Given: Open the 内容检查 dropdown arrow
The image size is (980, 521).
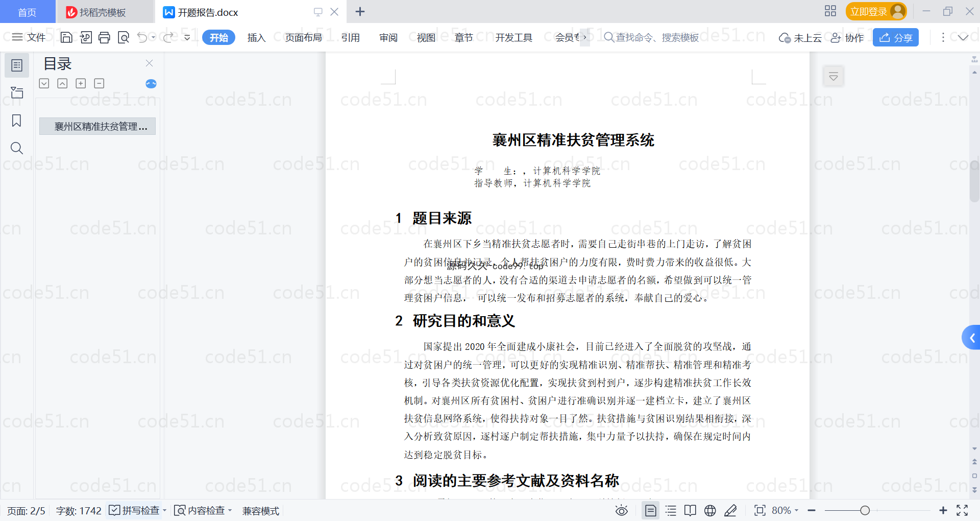Looking at the screenshot, I should pyautogui.click(x=230, y=510).
